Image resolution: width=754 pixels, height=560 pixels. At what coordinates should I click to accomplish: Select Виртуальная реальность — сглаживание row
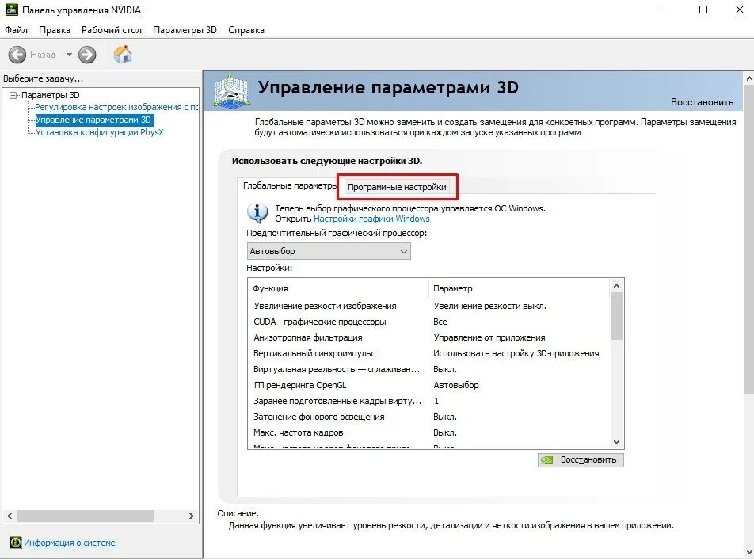[x=431, y=369]
